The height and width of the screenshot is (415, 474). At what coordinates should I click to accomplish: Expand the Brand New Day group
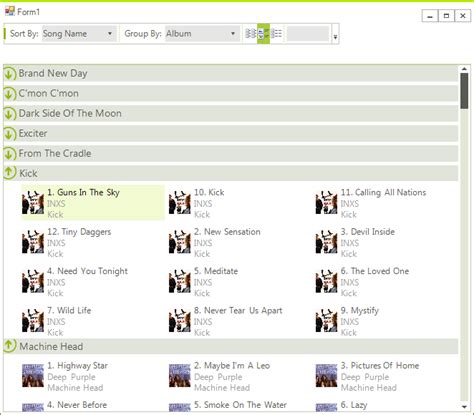tap(10, 74)
